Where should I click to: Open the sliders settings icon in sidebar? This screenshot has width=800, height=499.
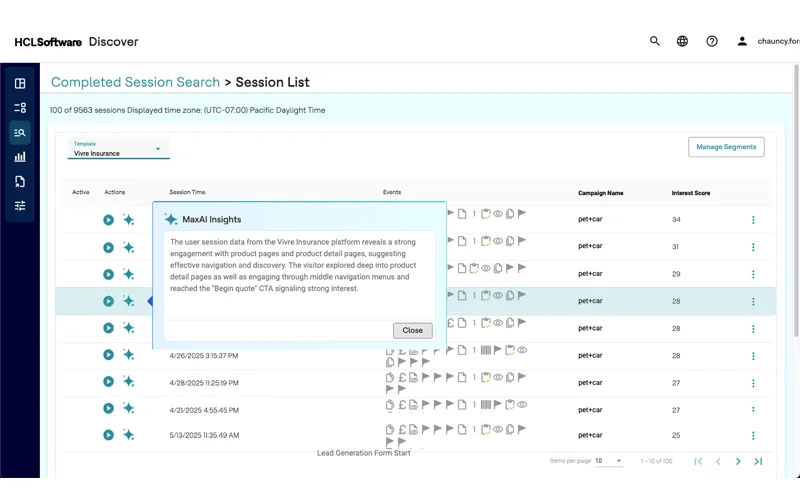pyautogui.click(x=20, y=206)
